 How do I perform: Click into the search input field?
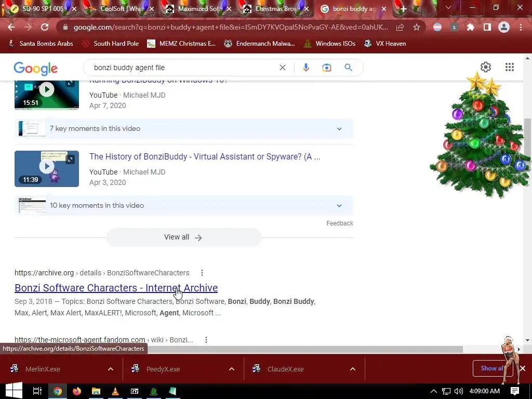(x=183, y=68)
